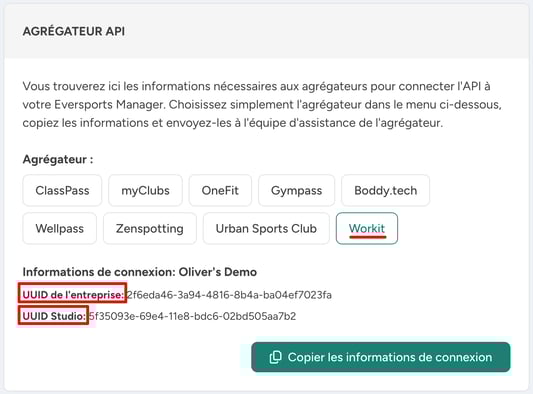Choose Zenspotting from the aggregator list
Screen dimensions: 533x394
(150, 228)
